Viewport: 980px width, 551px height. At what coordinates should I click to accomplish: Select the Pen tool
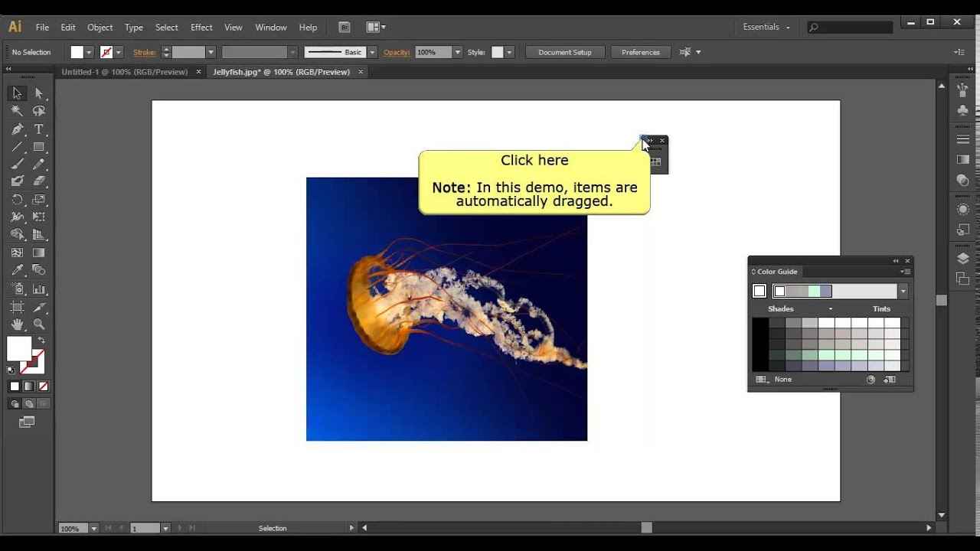tap(17, 129)
